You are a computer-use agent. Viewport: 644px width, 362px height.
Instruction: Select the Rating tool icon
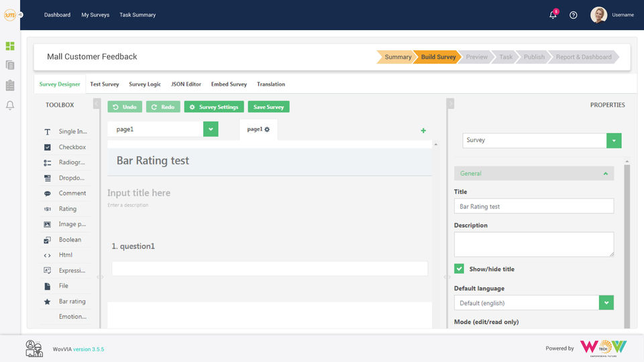[47, 209]
